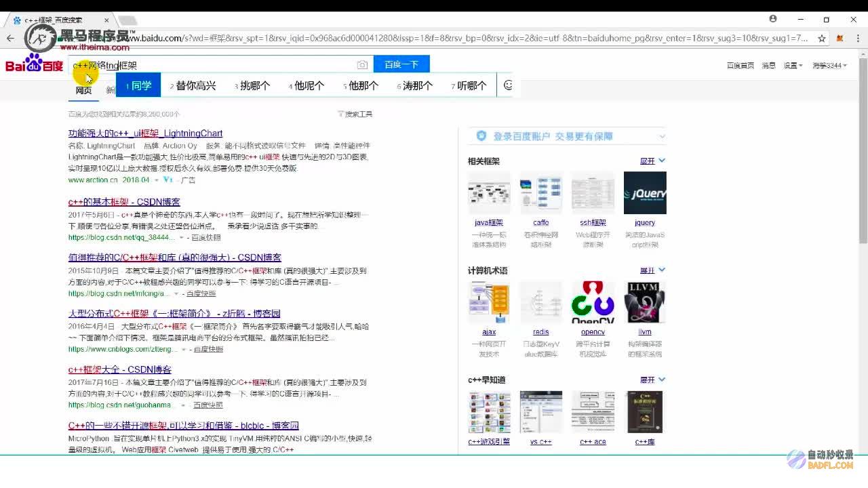Screen dimensions: 868x488
Task: Click the c++游戏引擎 thumbnail image
Action: (x=489, y=412)
